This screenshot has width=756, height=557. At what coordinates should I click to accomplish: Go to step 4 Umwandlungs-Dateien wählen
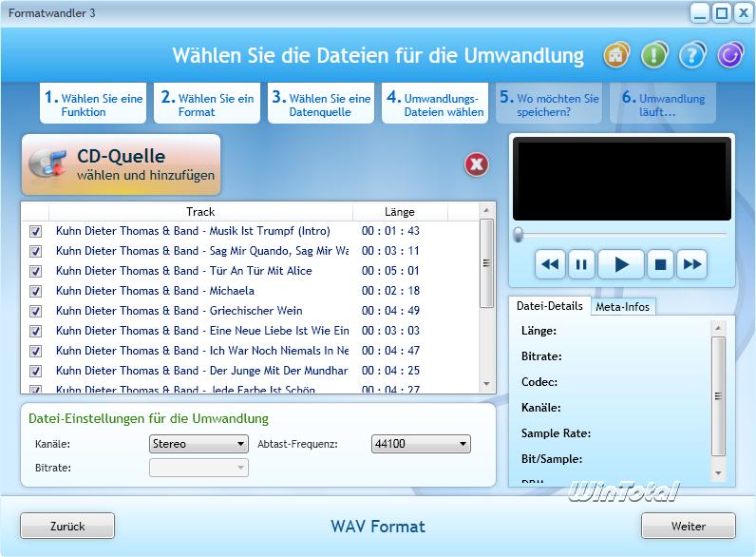coord(435,104)
